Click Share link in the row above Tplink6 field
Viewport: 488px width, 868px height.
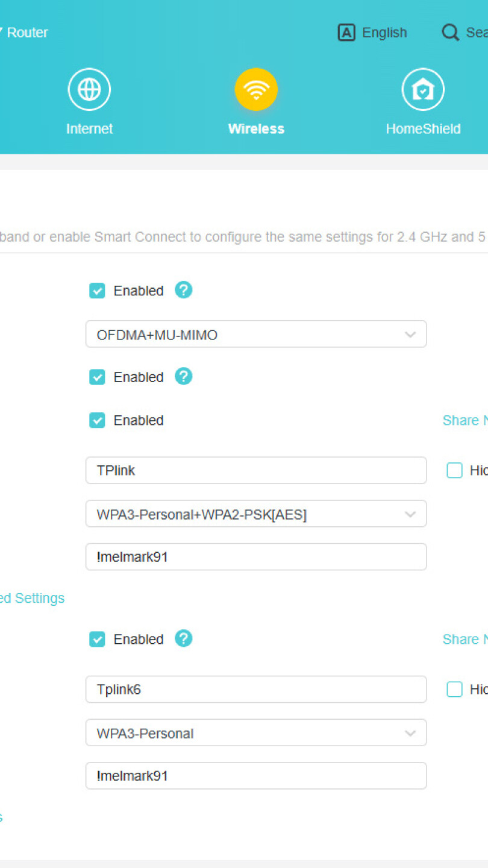[465, 639]
